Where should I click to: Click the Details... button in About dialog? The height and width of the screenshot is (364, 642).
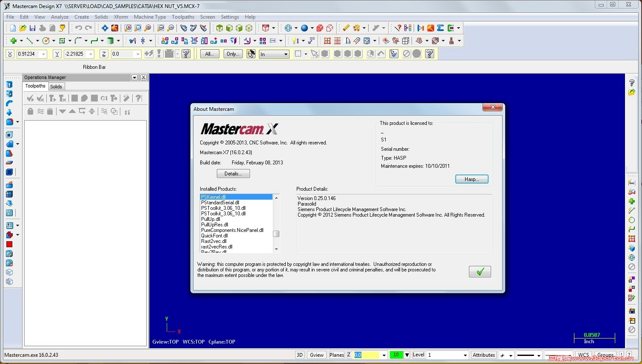(x=233, y=173)
